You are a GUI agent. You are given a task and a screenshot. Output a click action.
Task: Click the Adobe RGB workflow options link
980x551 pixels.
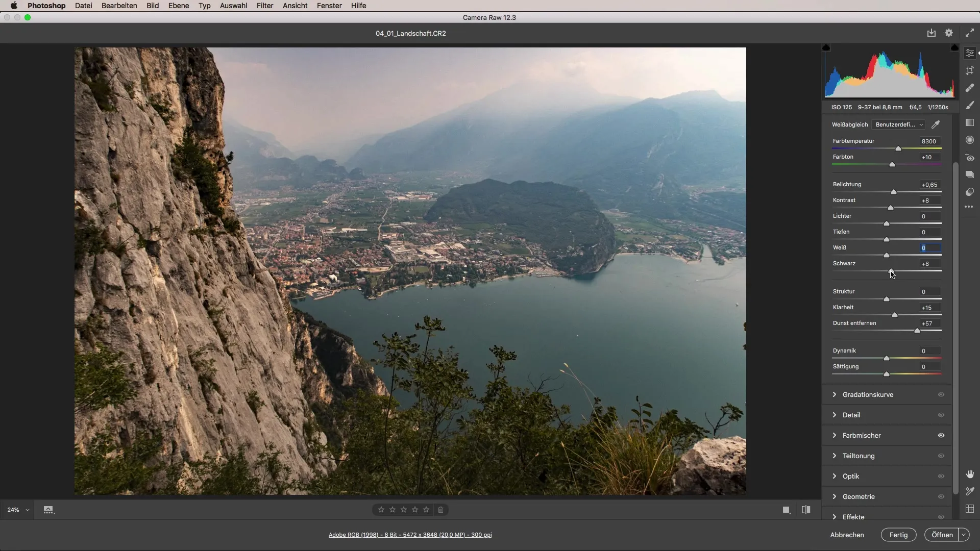pyautogui.click(x=410, y=535)
